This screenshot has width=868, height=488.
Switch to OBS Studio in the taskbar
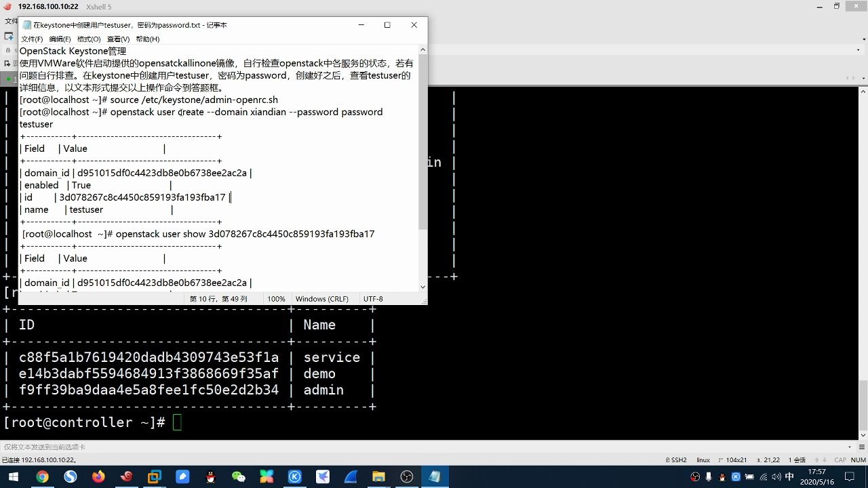point(407,476)
